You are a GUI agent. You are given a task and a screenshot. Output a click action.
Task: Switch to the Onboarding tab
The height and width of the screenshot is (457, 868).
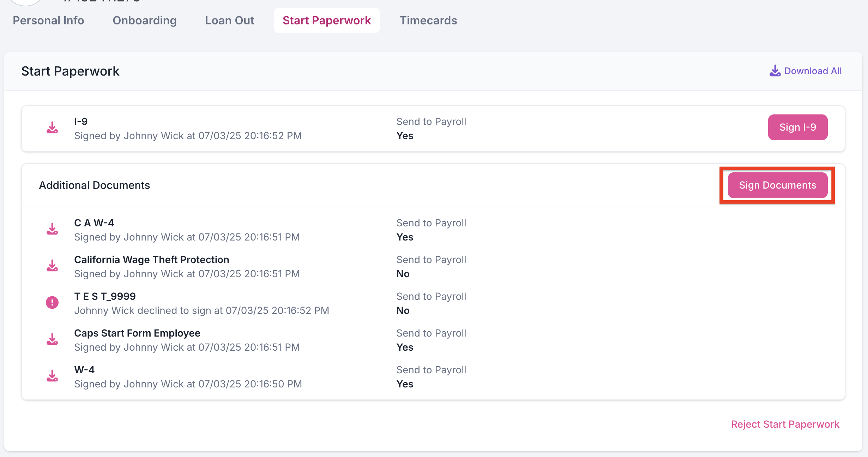point(145,20)
